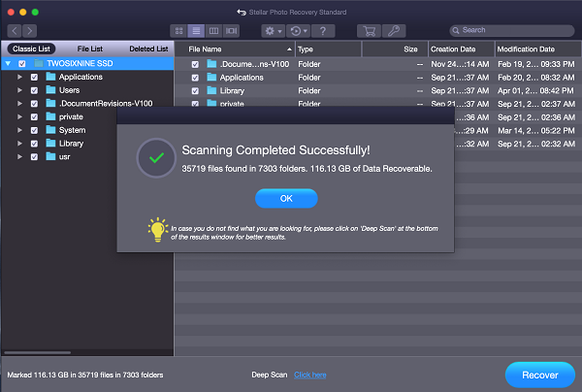This screenshot has width=582, height=392.
Task: Uncheck the .DocumentRevisions-V100 checkbox in the tree
Action: coord(34,104)
